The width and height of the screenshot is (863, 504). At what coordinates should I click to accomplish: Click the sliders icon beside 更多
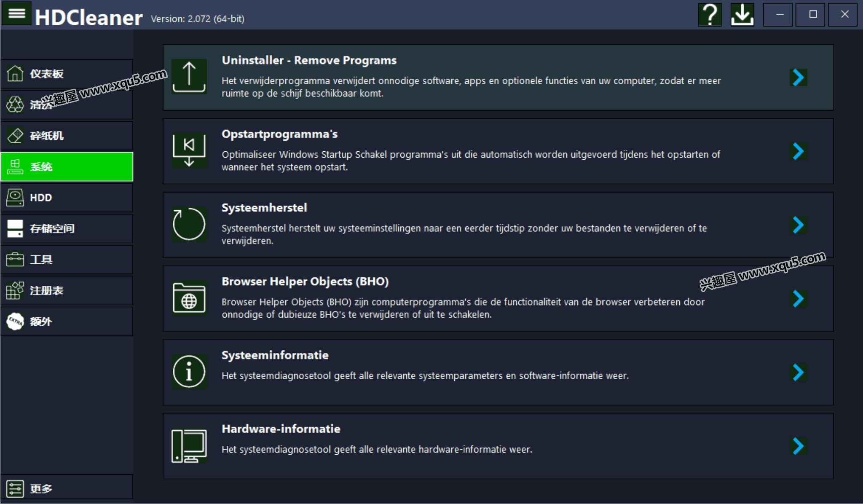pos(15,489)
